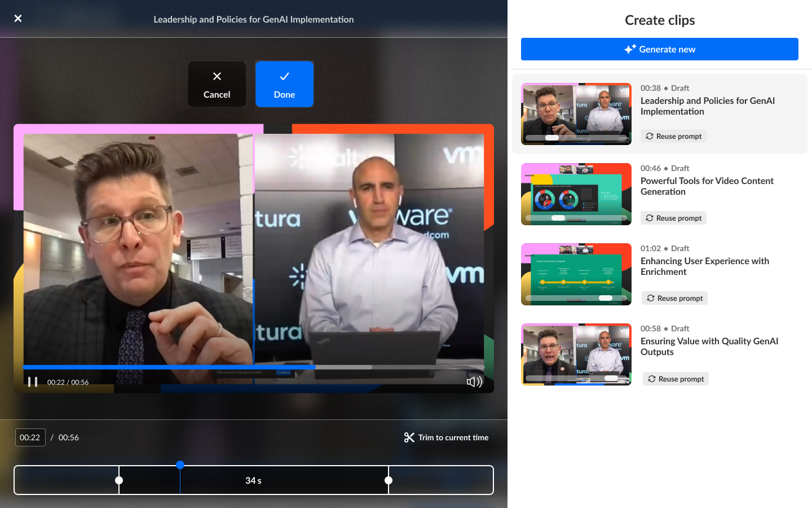Image resolution: width=812 pixels, height=508 pixels.
Task: Select the title Enhancing User Experience with Enrichment
Action: [705, 266]
